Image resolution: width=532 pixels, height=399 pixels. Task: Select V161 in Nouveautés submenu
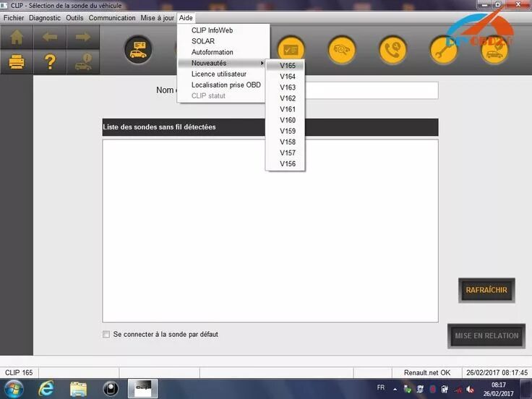[x=286, y=109]
